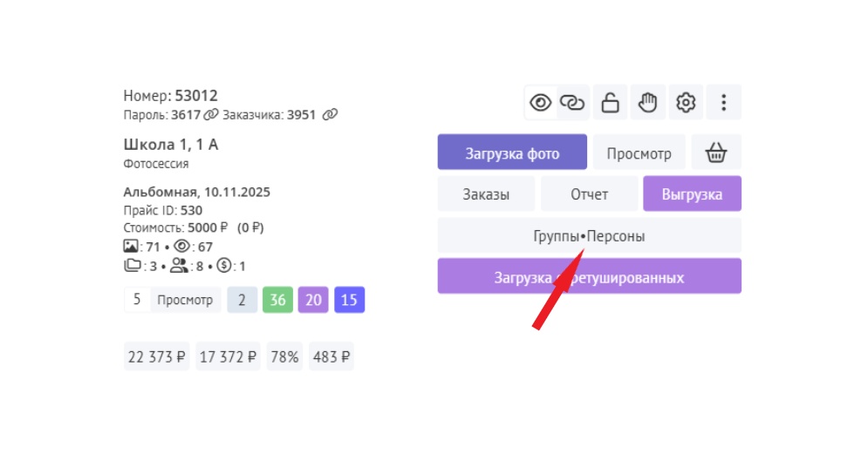The width and height of the screenshot is (868, 475).
Task: Open the Заказы section
Action: [486, 194]
